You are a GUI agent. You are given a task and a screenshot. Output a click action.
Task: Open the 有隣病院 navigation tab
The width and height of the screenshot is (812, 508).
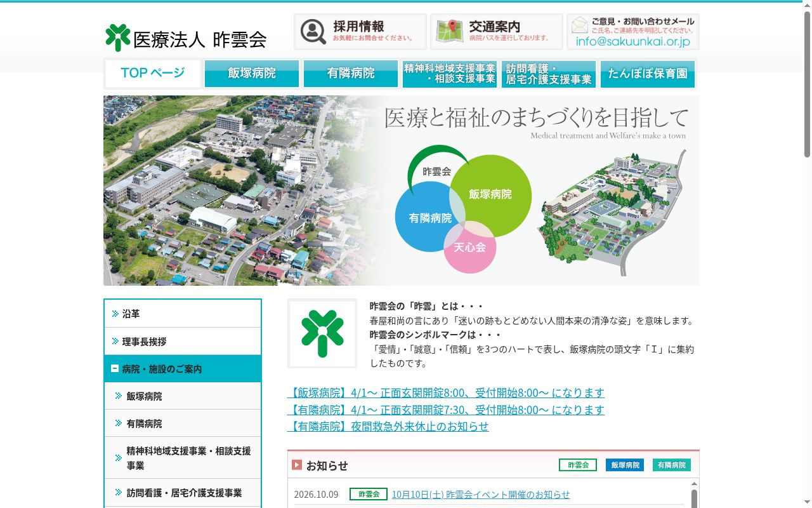[351, 74]
